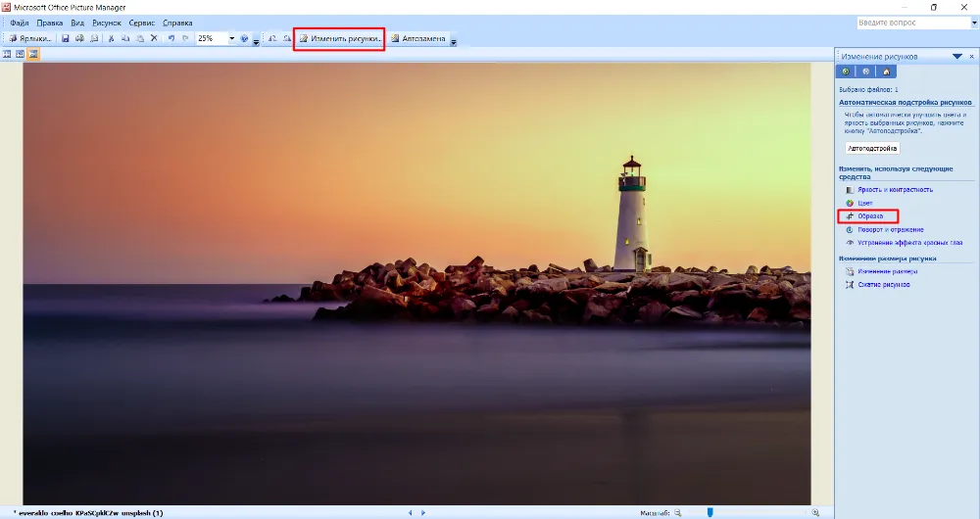Click the task pane Back arrow icon
The image size is (980, 519).
[x=846, y=71]
